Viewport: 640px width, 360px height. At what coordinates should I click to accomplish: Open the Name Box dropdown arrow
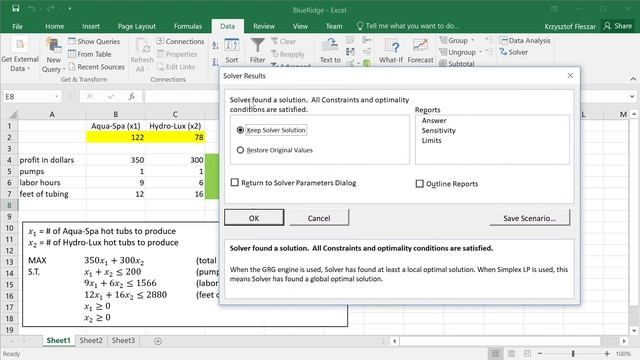click(x=56, y=97)
